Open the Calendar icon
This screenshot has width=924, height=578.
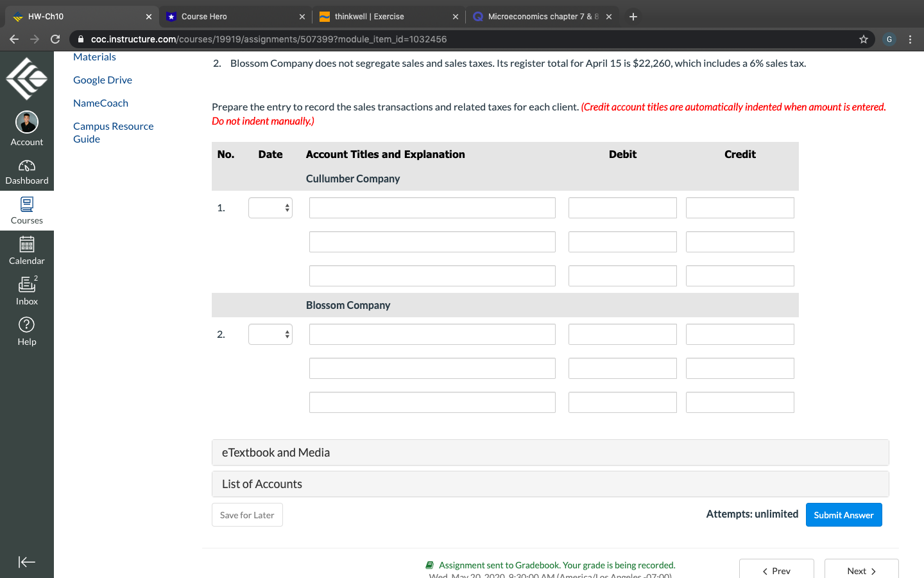pyautogui.click(x=27, y=244)
